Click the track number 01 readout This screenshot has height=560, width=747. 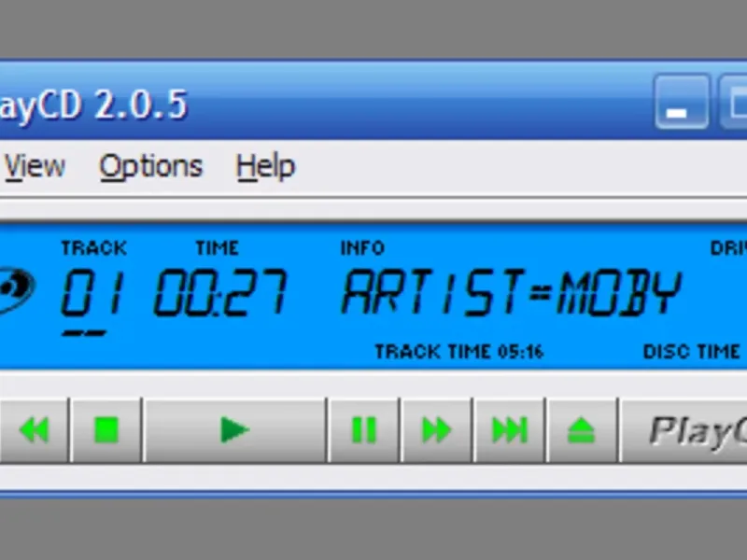point(92,291)
